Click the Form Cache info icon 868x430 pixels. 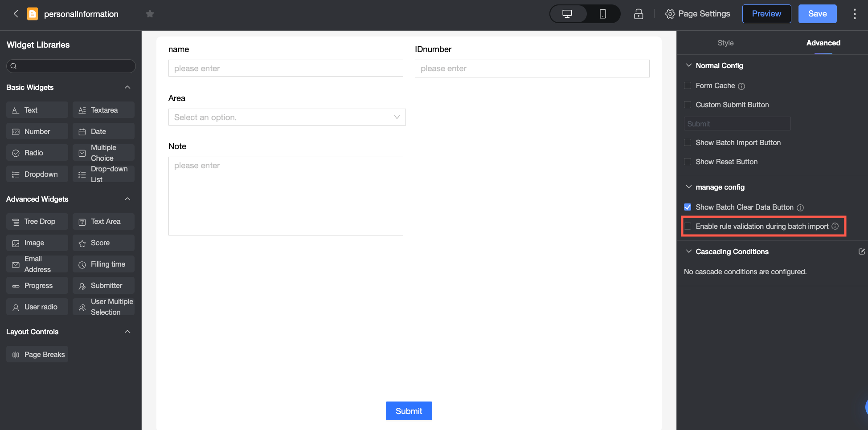741,86
